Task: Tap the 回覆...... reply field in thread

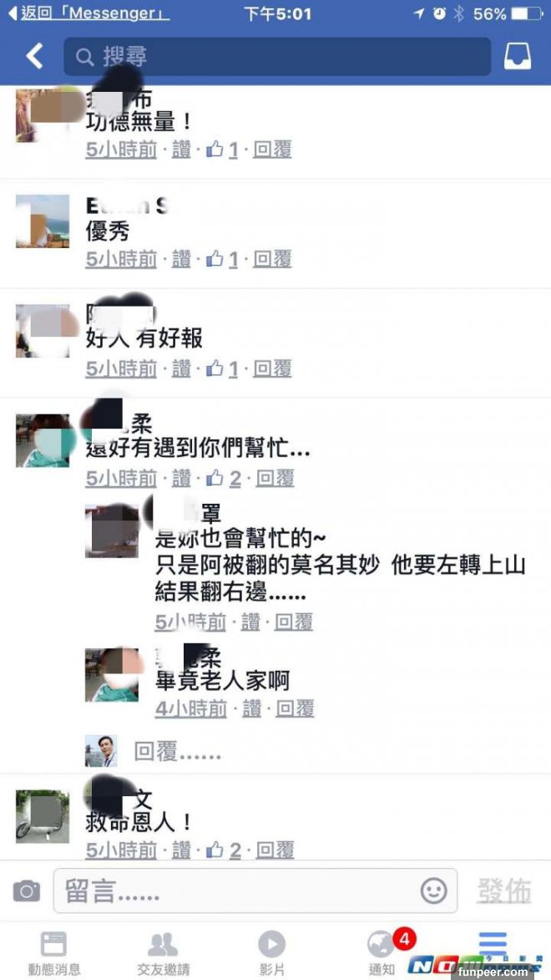Action: 178,751
